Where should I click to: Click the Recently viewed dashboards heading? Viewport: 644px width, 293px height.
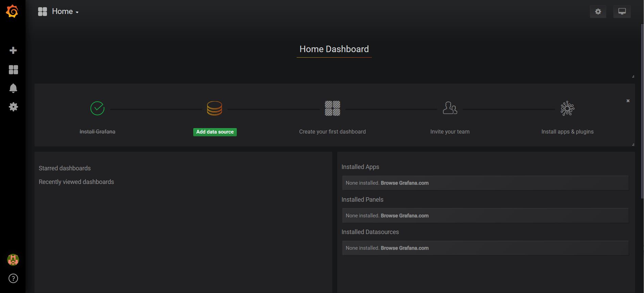click(76, 182)
